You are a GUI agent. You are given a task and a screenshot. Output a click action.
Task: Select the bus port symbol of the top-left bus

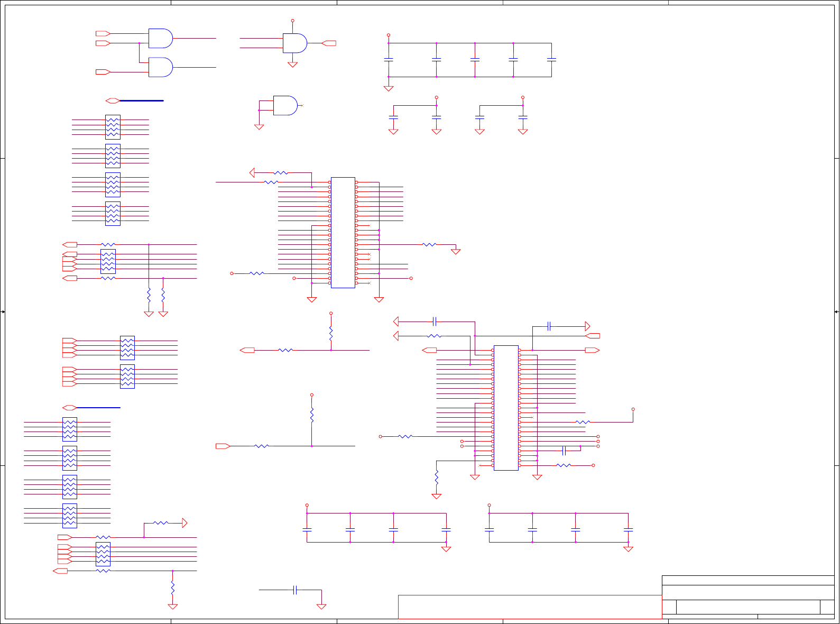[x=113, y=100]
